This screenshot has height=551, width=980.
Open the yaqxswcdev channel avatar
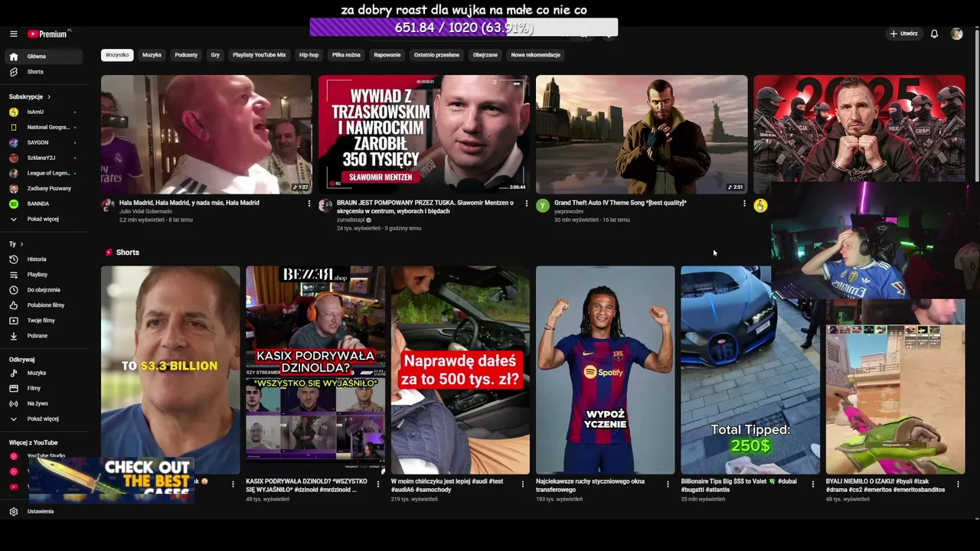[x=543, y=205]
